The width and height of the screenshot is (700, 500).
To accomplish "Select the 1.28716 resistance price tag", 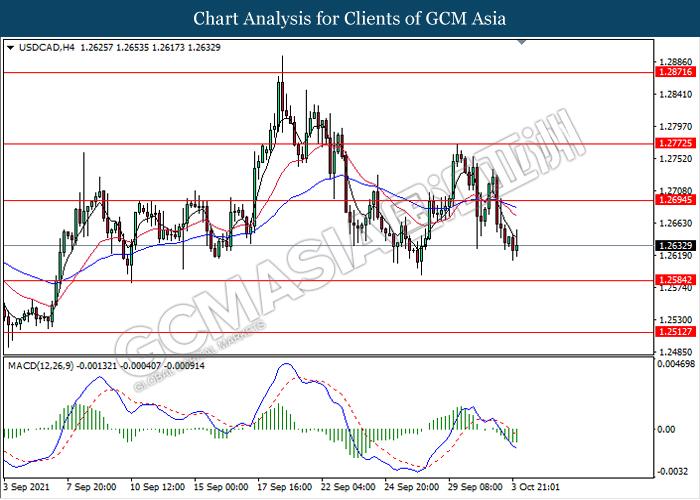I will click(671, 73).
